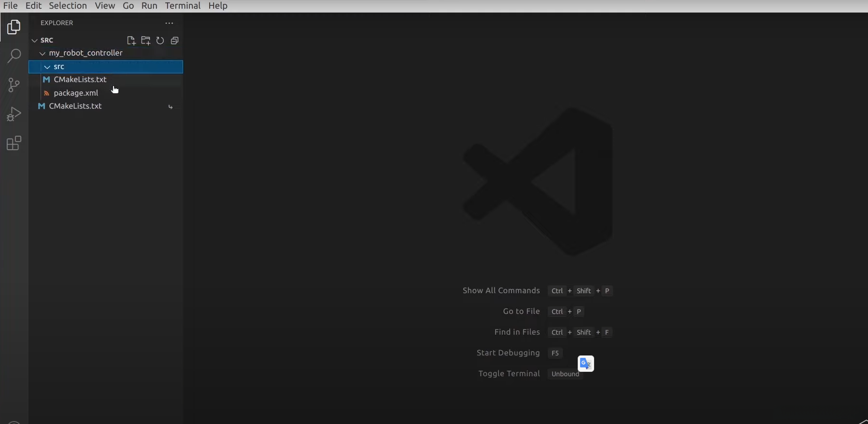The width and height of the screenshot is (868, 424).
Task: Open the Selection menu
Action: tap(68, 6)
